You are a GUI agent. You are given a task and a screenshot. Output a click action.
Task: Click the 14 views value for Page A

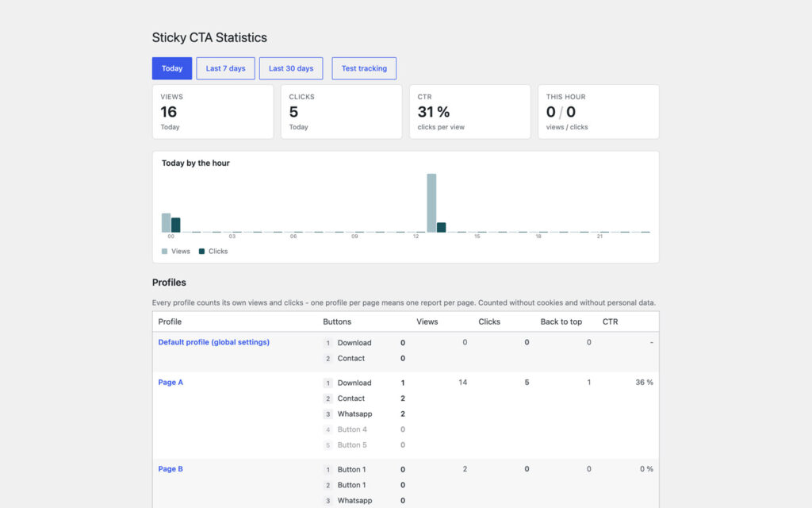click(x=462, y=382)
